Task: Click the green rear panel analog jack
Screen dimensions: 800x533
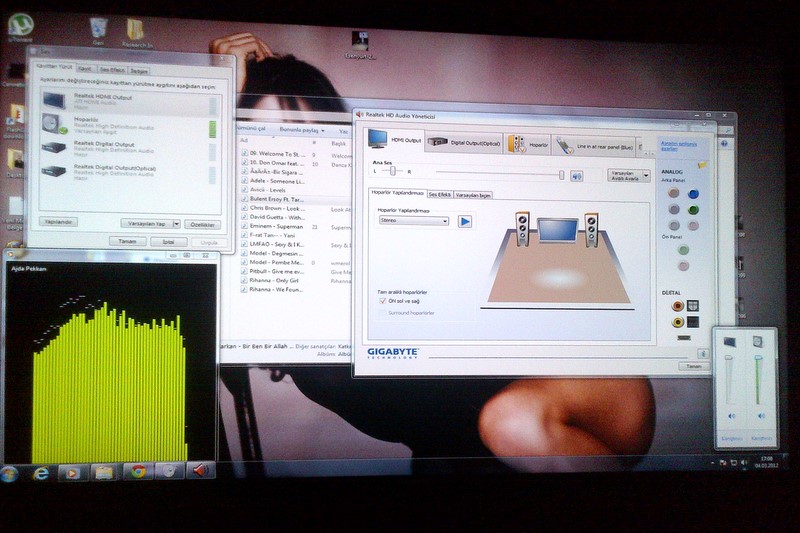Action: click(693, 210)
